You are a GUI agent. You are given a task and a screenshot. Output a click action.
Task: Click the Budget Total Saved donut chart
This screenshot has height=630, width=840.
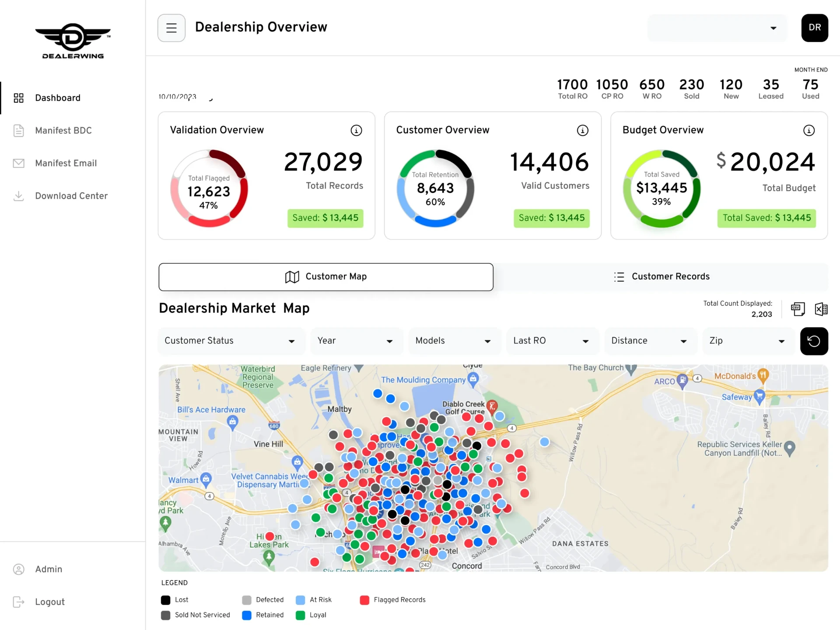[661, 189]
